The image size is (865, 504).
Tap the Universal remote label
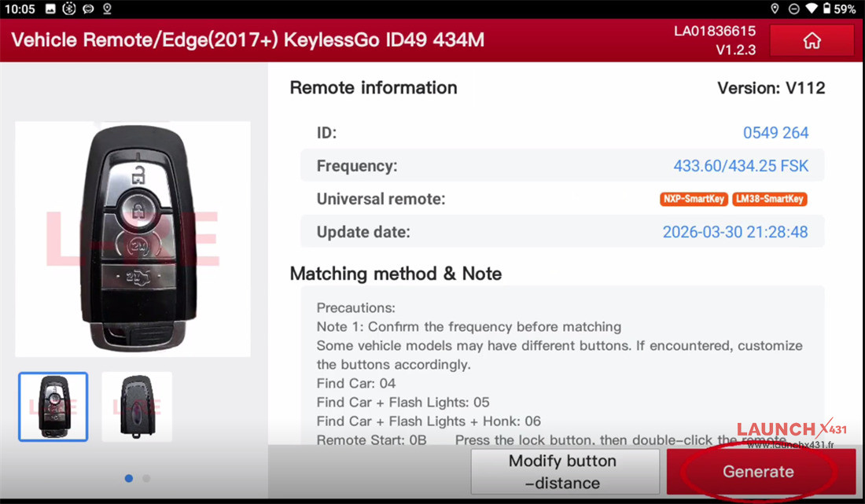point(381,199)
